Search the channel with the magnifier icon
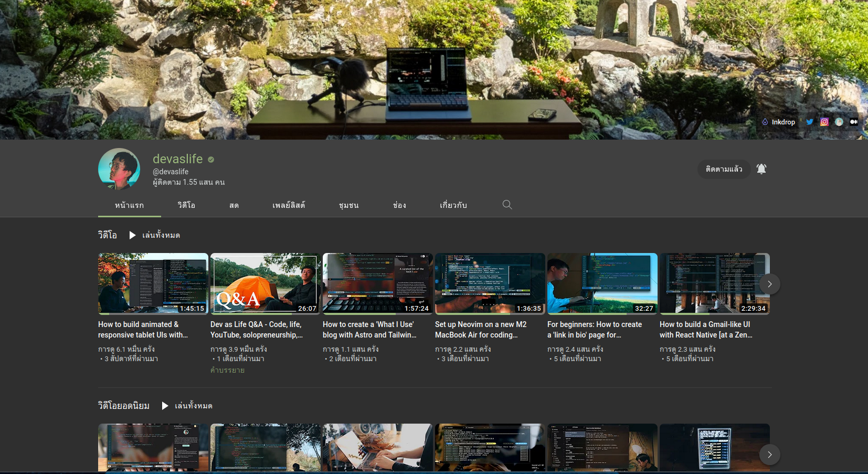 coord(507,205)
